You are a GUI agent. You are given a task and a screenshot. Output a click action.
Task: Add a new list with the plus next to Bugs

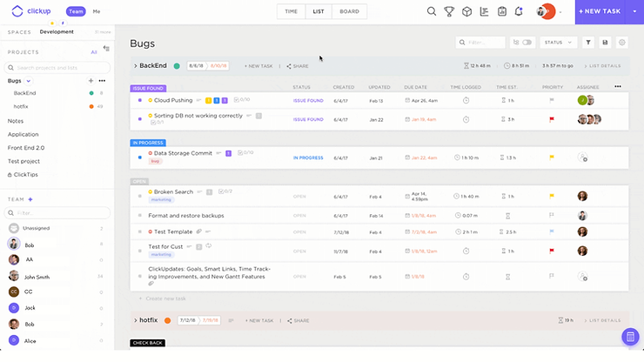(91, 81)
